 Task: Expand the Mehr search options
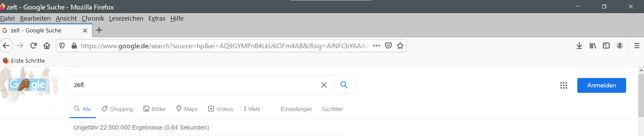point(252,109)
